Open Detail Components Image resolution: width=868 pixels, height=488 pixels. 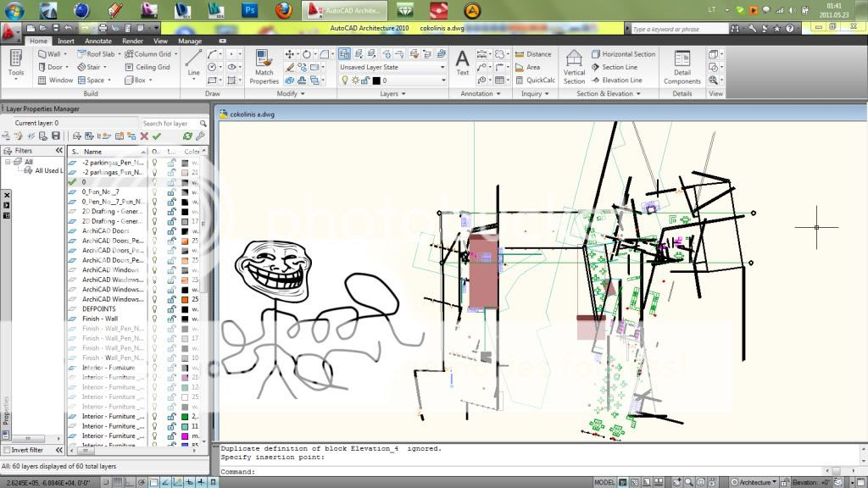(x=682, y=66)
